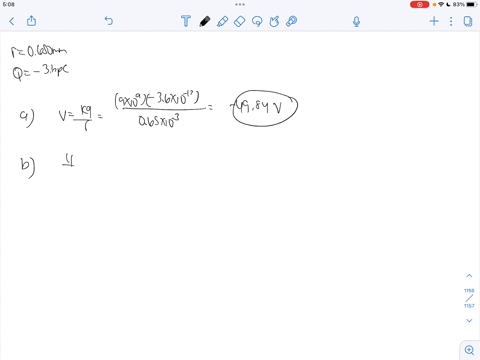Select the Eraser tool
Screen dimensions: 480x360
[x=240, y=21]
